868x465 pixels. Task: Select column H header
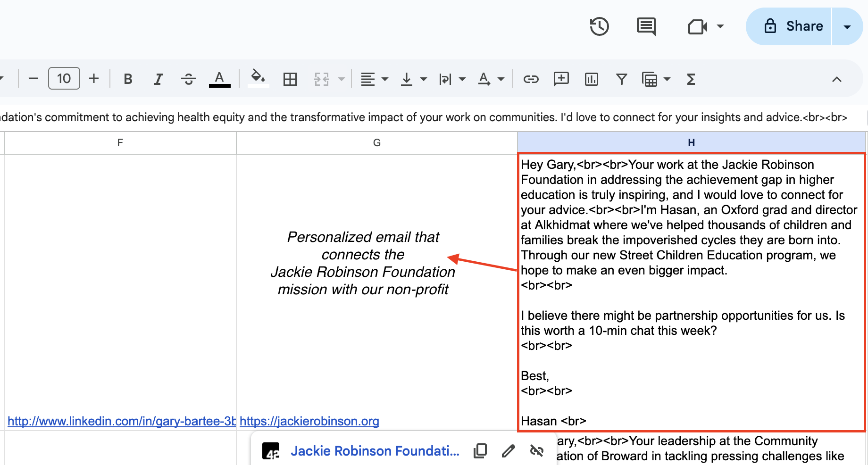[692, 142]
